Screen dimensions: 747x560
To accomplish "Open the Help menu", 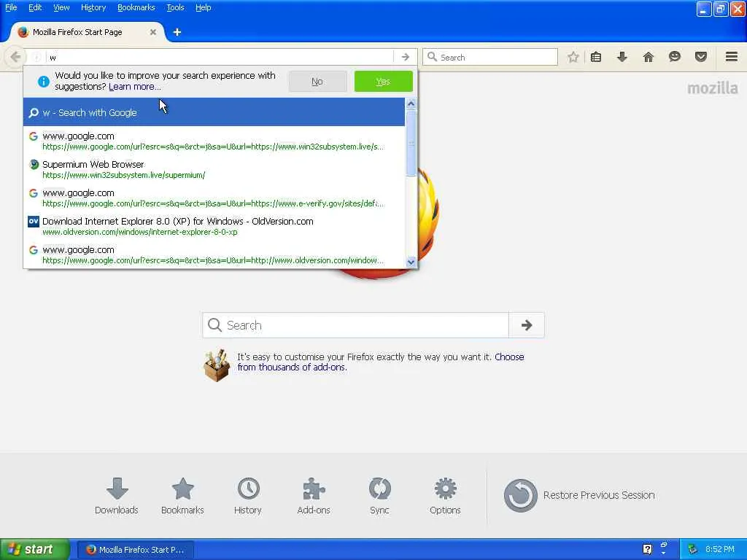I will point(204,7).
